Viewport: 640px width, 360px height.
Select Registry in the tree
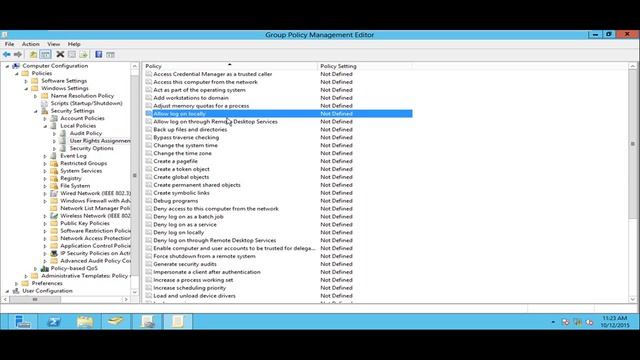[71, 178]
